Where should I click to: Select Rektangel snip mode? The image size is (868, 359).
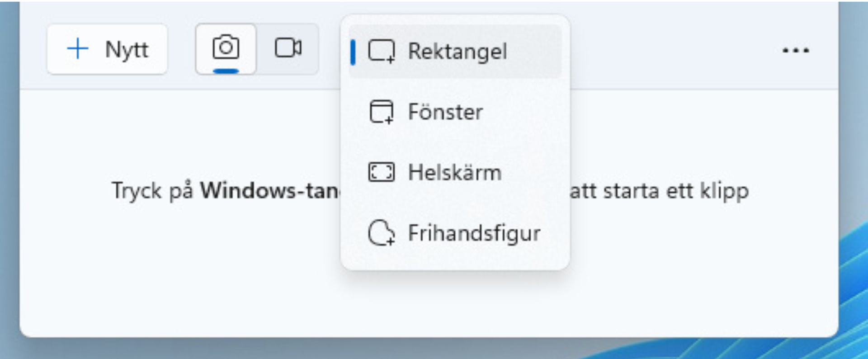coord(457,51)
